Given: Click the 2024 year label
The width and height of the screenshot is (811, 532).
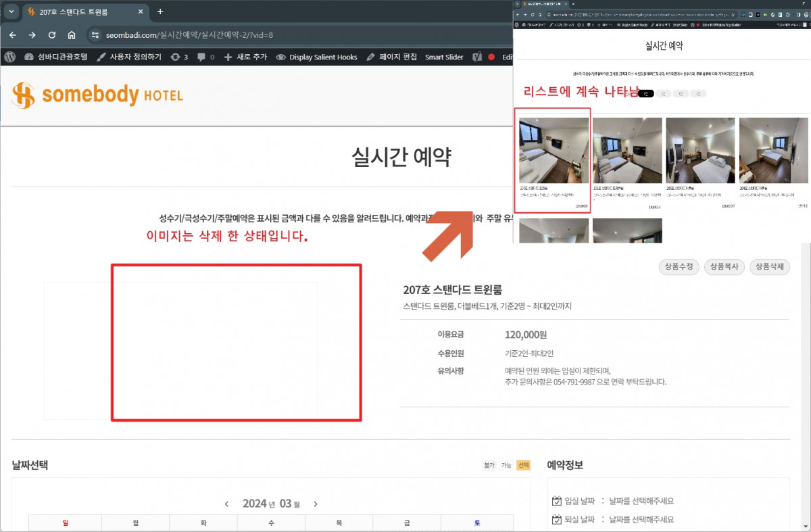Looking at the screenshot, I should pyautogui.click(x=254, y=504).
